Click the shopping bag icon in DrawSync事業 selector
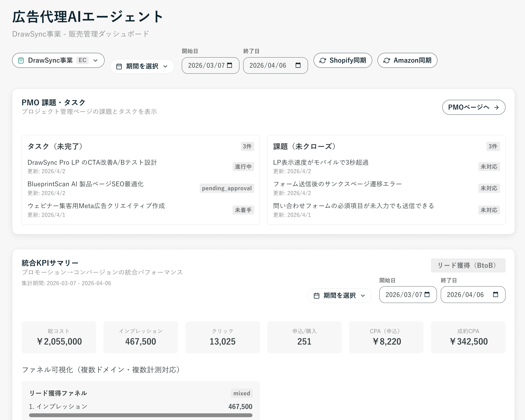The image size is (525, 420). 21,60
